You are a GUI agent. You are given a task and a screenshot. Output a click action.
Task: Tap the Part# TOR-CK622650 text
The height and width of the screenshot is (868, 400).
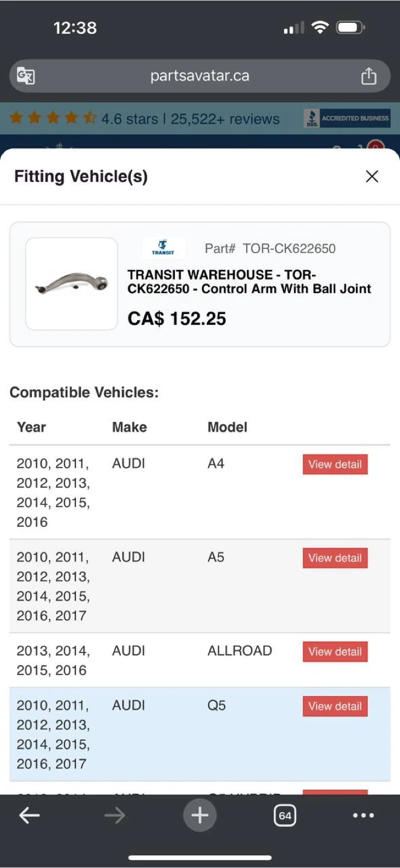[x=270, y=248]
